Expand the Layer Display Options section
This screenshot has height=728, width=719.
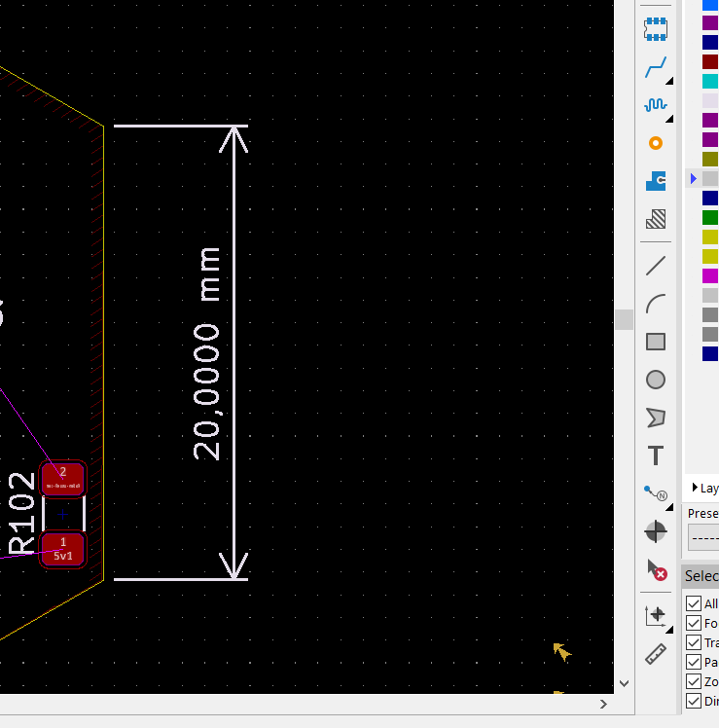(695, 487)
